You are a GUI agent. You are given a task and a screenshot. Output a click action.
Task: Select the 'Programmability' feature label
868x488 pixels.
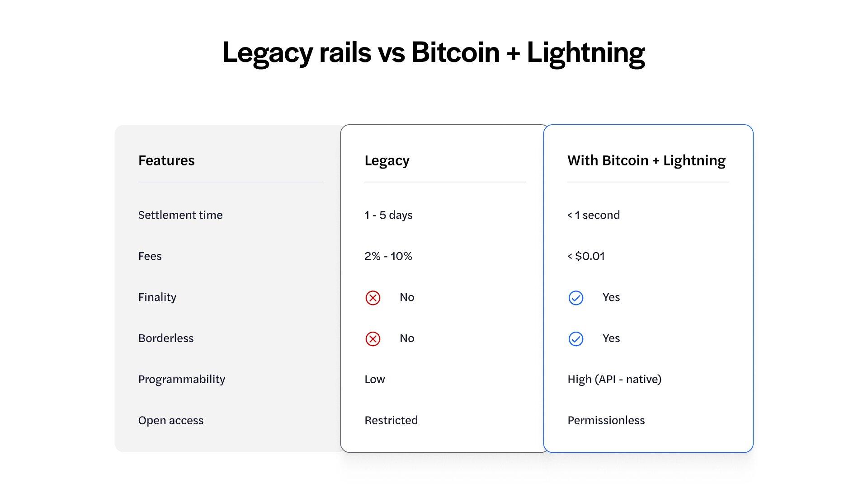[181, 379]
